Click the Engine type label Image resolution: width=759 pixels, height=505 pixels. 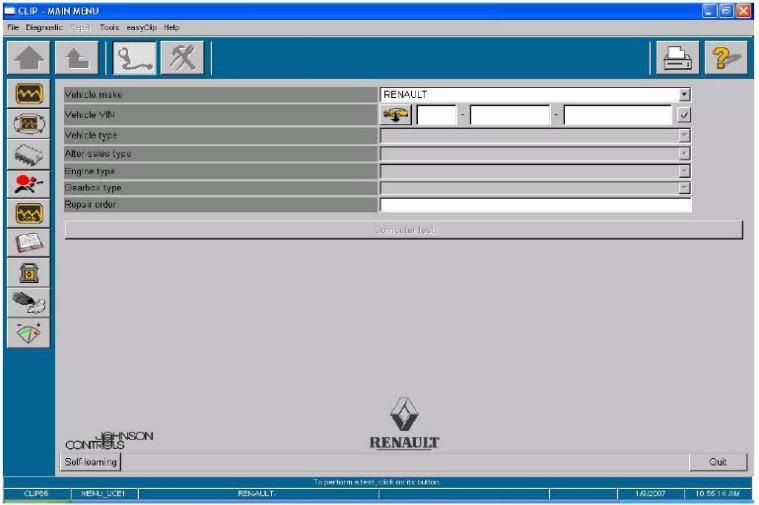(x=90, y=171)
